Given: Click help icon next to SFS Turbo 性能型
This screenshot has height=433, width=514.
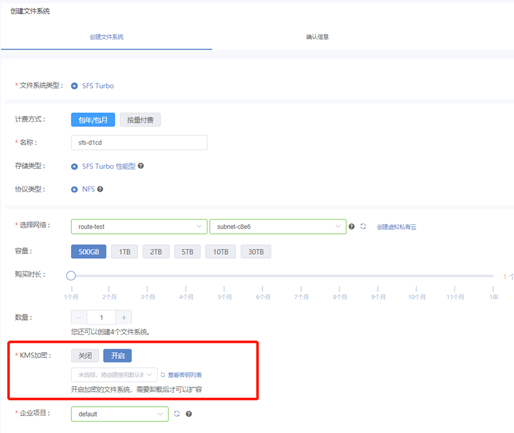Looking at the screenshot, I should point(141,166).
